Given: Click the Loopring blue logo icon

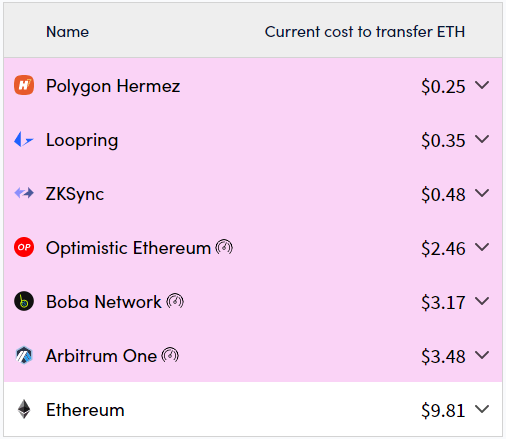Looking at the screenshot, I should point(24,139).
